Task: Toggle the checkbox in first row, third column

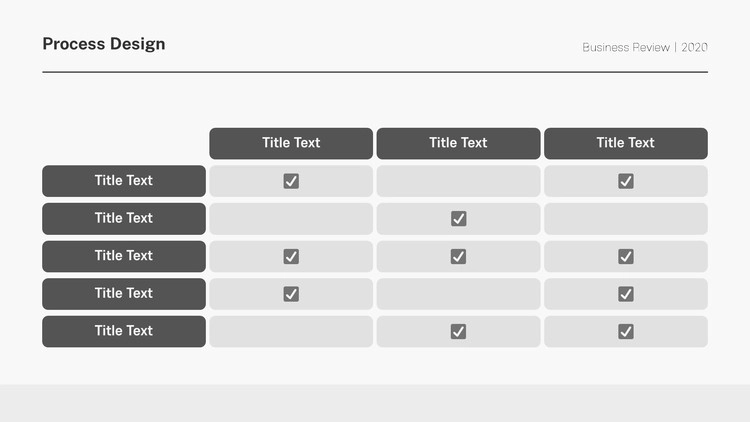Action: (626, 181)
